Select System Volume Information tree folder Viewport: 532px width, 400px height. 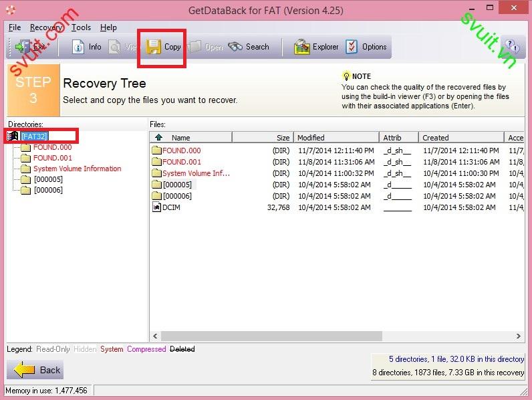(x=77, y=169)
